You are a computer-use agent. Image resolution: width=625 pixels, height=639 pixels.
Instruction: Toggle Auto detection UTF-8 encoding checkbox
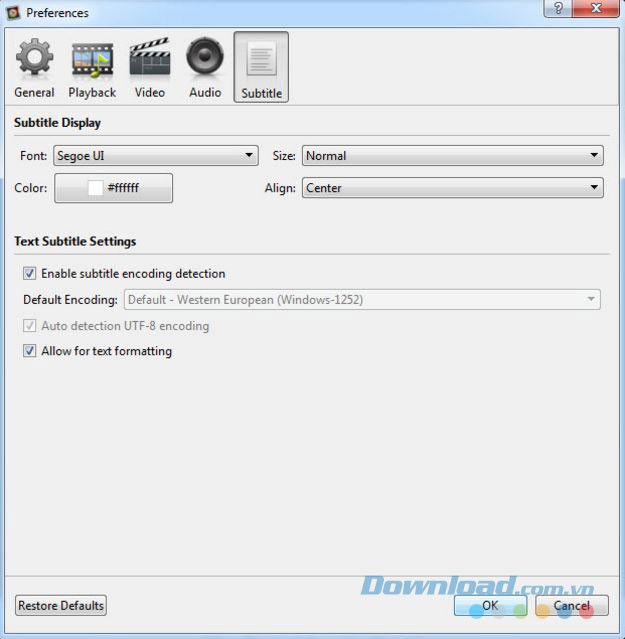pos(30,326)
